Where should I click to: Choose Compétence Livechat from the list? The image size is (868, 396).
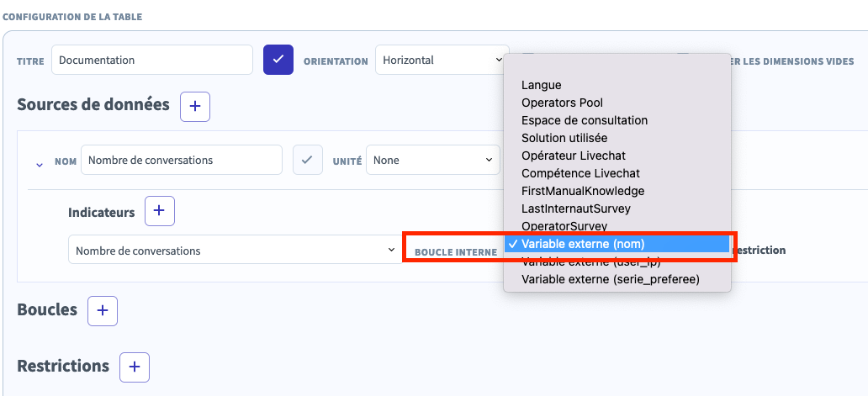pyautogui.click(x=580, y=173)
